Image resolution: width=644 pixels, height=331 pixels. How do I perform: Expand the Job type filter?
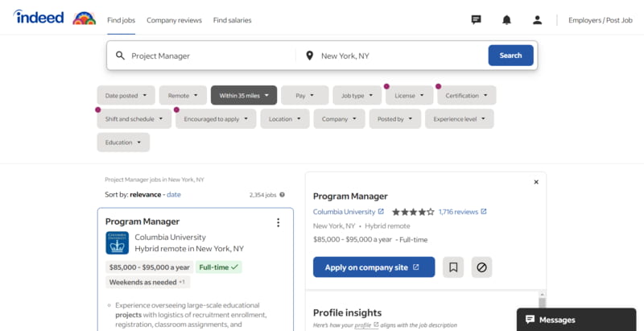tap(357, 95)
